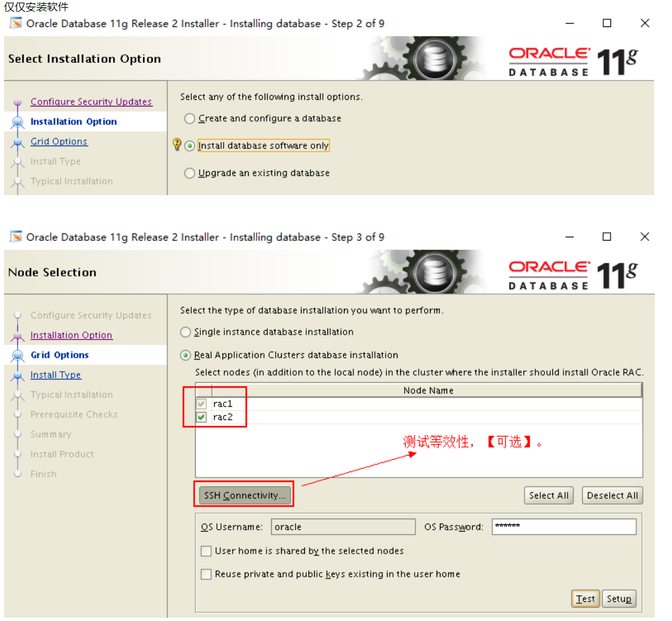The width and height of the screenshot is (672, 621).
Task: Select Create and configure a database radio
Action: tap(189, 119)
